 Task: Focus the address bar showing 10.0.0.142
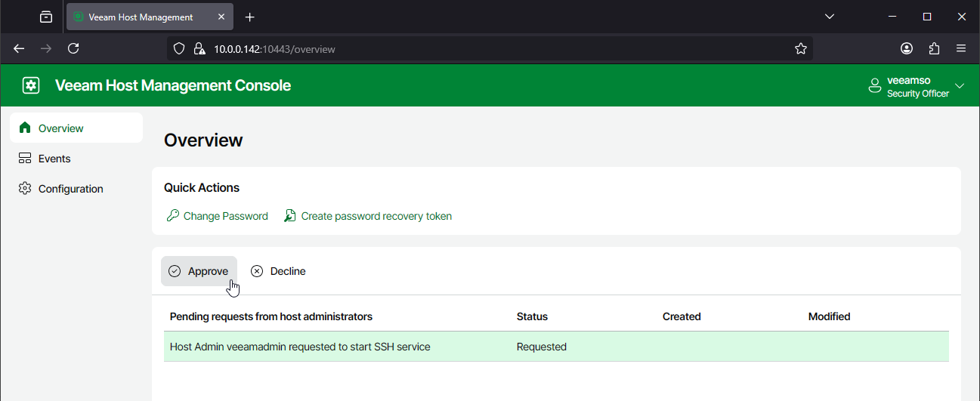click(x=490, y=48)
